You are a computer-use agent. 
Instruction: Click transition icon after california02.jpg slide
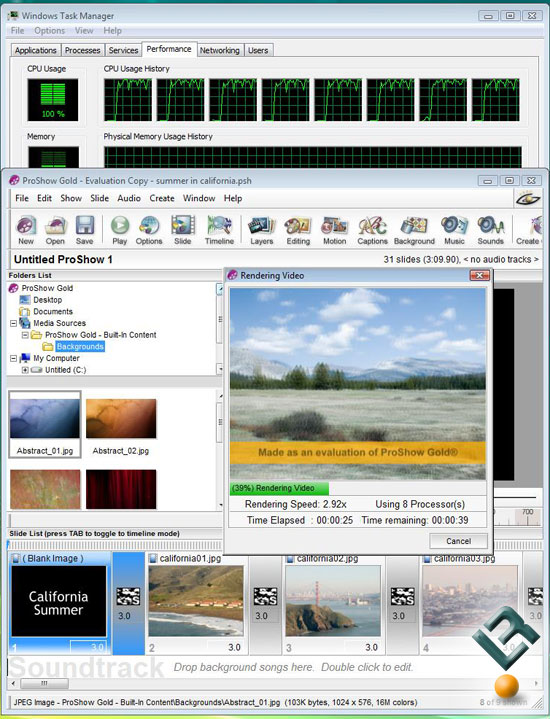(x=402, y=597)
